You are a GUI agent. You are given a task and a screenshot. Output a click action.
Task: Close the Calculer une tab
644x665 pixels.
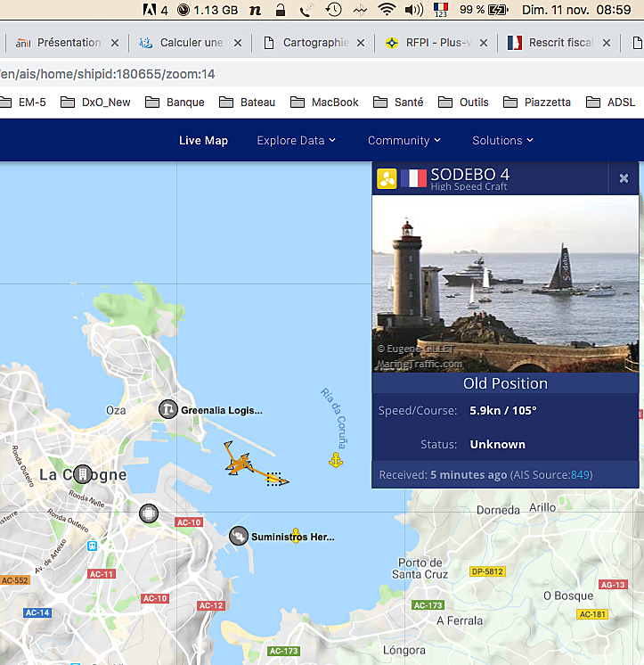pyautogui.click(x=238, y=43)
